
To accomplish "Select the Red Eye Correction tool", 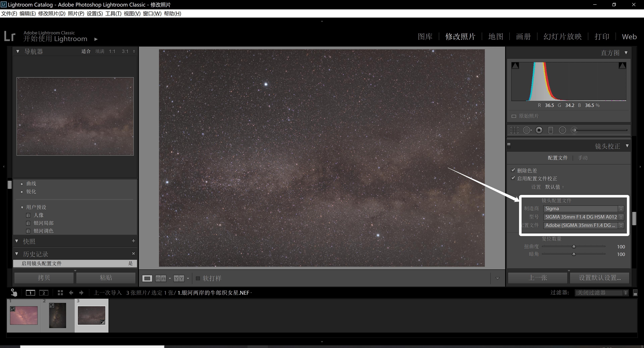I will click(539, 130).
